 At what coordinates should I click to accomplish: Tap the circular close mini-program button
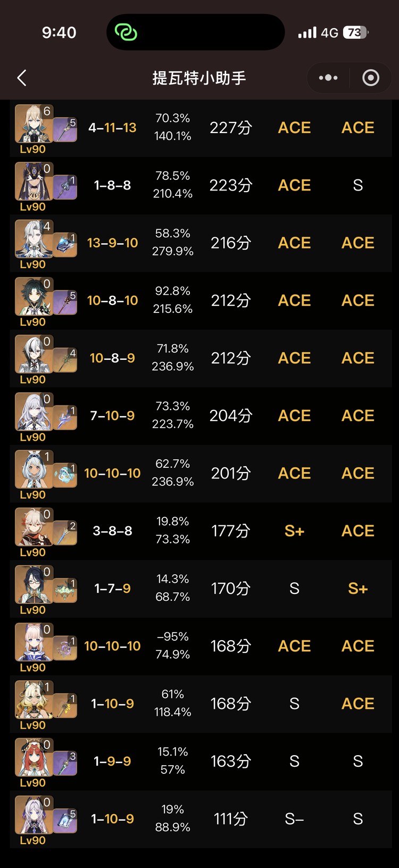(371, 78)
